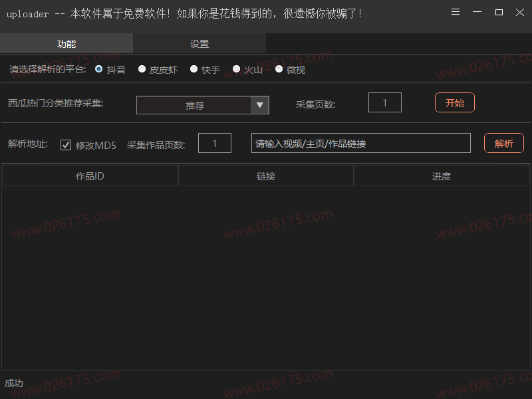532x399 pixels.
Task: Click the video/homepage link input field
Action: [x=361, y=143]
